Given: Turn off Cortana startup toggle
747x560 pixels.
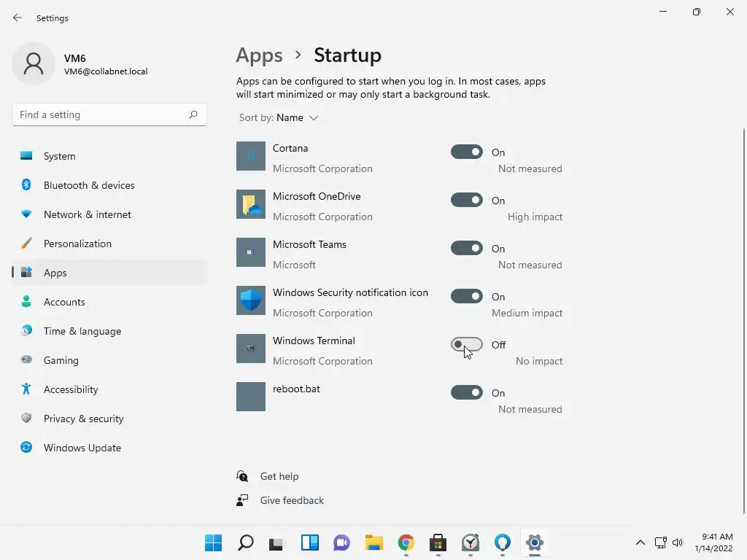Looking at the screenshot, I should tap(467, 152).
